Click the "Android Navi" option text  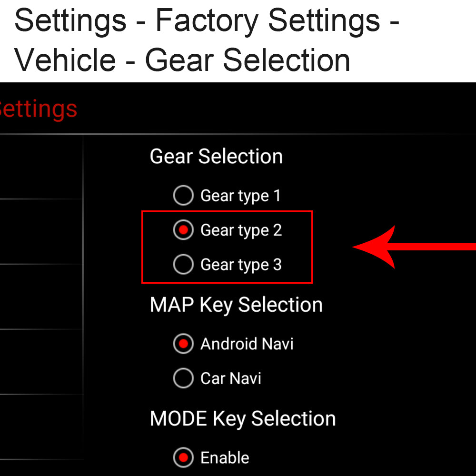(x=247, y=344)
